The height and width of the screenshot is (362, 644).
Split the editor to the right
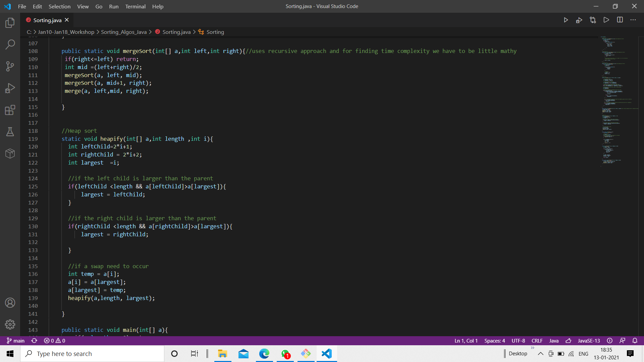620,20
